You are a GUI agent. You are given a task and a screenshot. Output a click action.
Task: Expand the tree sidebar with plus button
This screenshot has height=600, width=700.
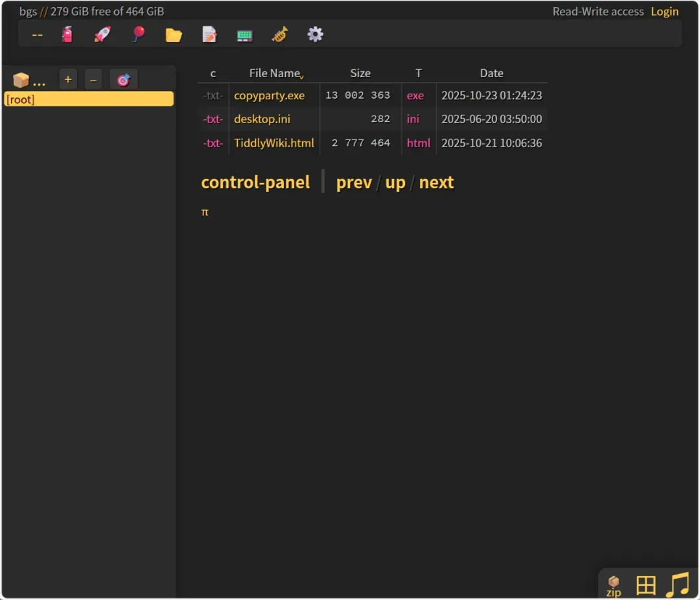[x=68, y=80]
